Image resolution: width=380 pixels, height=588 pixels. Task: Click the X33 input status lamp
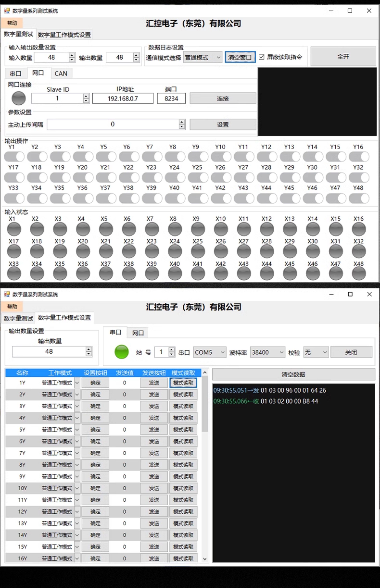14,274
